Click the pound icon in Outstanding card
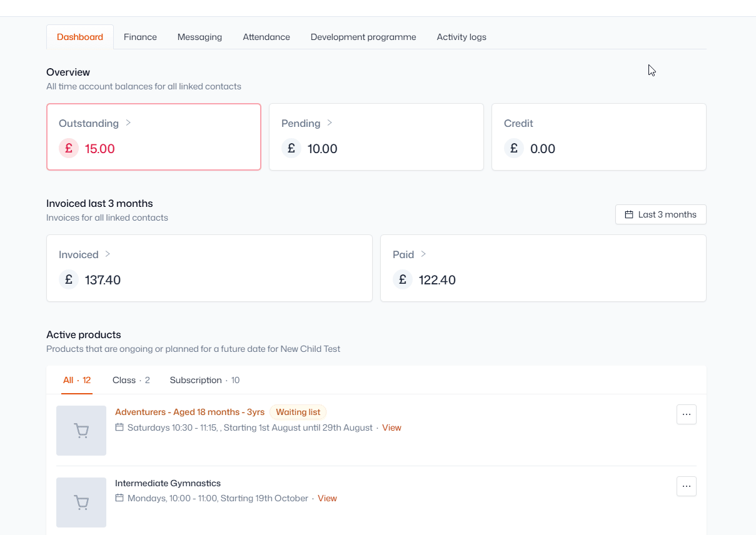This screenshot has height=535, width=756. pos(69,149)
